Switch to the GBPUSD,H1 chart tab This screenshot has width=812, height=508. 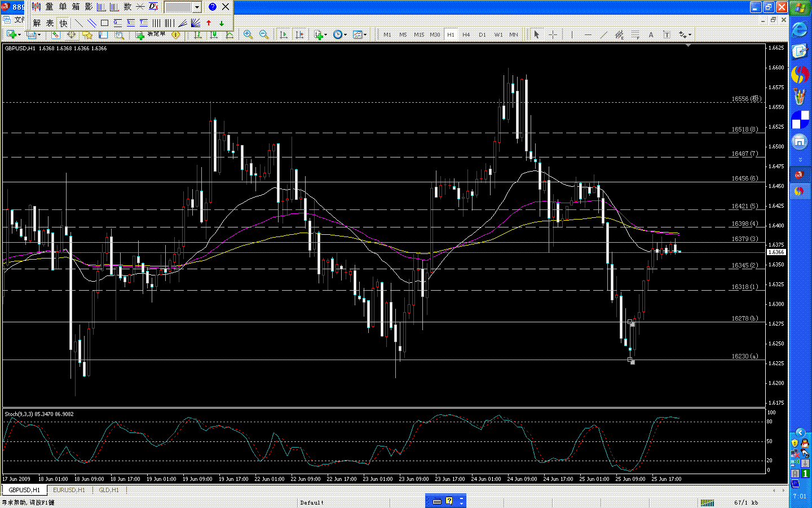pyautogui.click(x=24, y=490)
